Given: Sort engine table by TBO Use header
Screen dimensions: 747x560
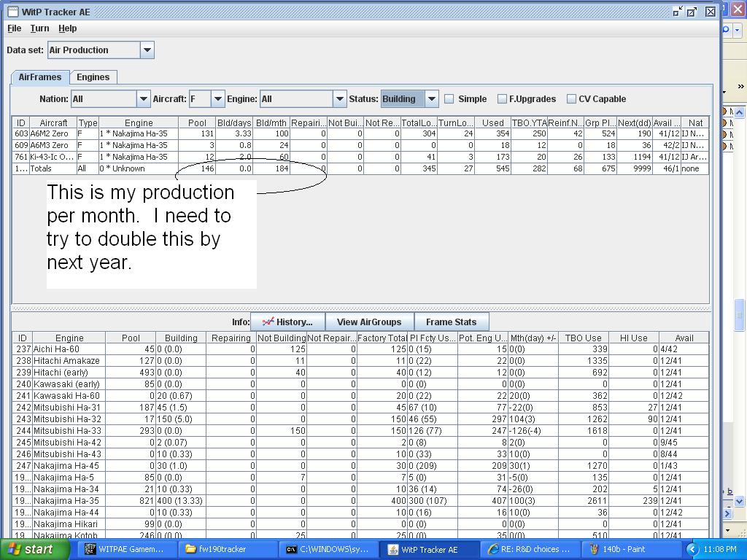Looking at the screenshot, I should coord(583,338).
